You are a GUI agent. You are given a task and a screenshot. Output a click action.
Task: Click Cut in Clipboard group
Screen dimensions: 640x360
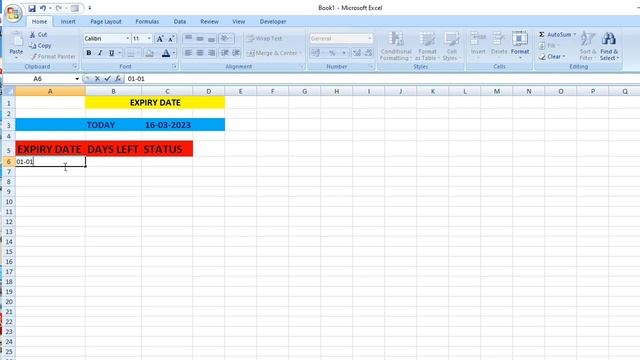point(38,35)
